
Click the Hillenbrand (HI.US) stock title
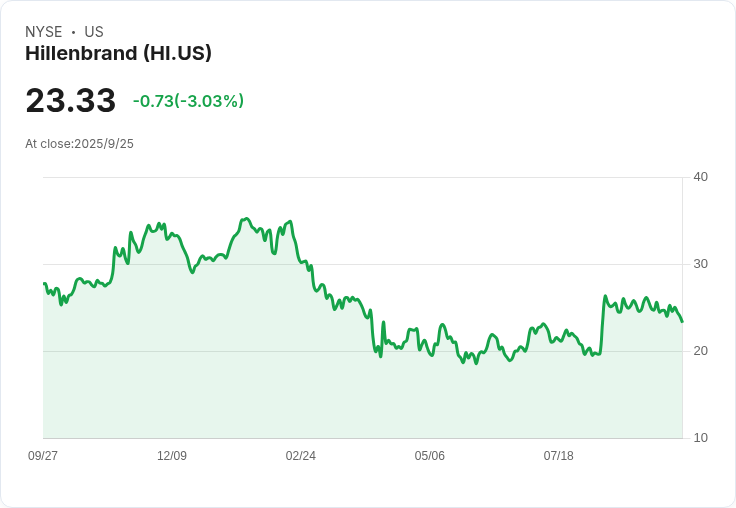tap(118, 54)
